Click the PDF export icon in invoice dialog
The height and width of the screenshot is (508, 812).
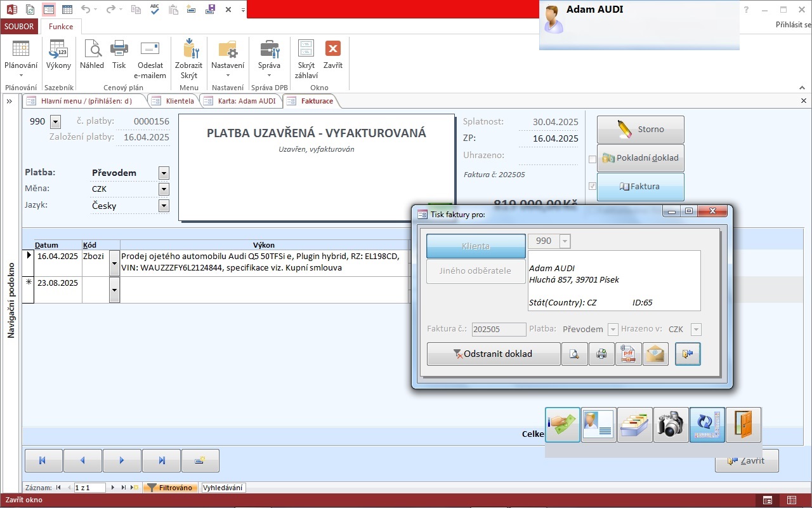628,354
